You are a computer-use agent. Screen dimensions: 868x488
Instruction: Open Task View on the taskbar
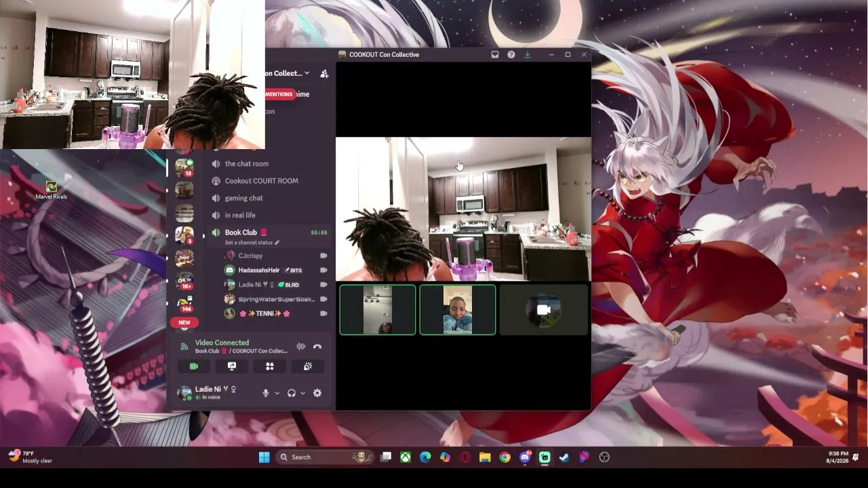click(386, 457)
